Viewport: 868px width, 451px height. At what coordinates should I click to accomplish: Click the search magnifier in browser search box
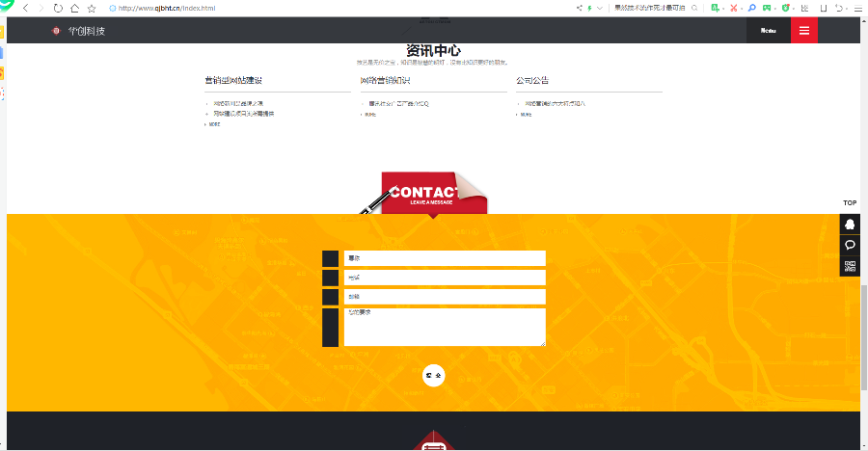pyautogui.click(x=695, y=8)
